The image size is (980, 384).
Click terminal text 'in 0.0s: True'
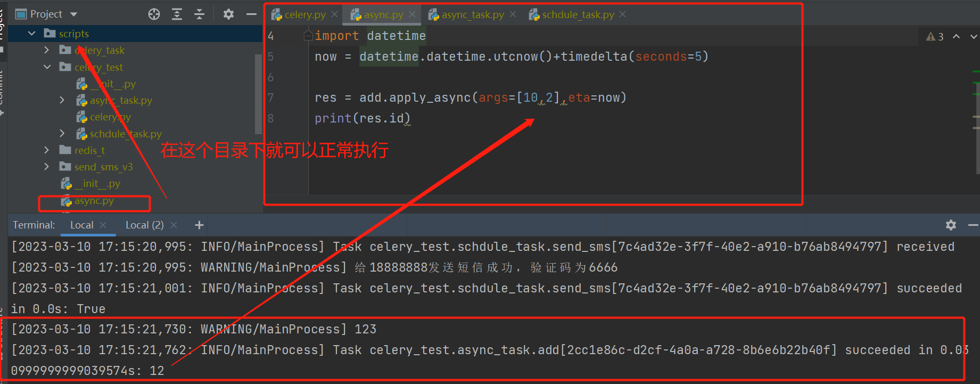pos(58,309)
